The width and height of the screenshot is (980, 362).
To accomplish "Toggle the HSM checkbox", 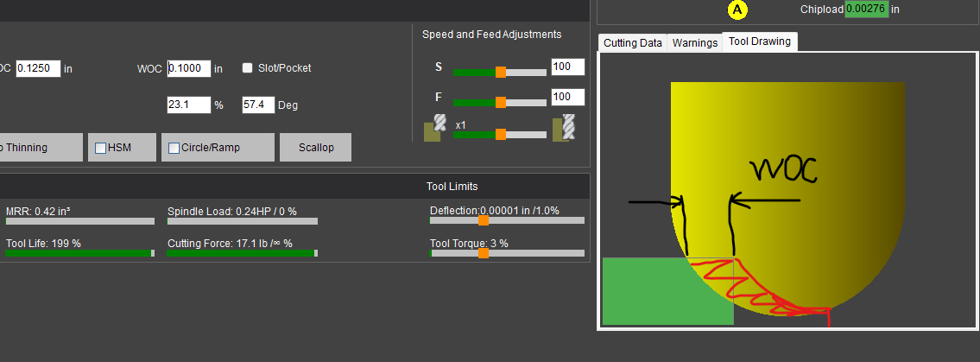I will (x=100, y=149).
